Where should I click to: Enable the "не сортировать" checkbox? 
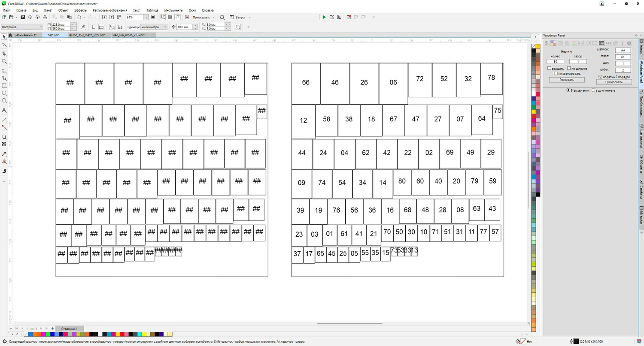556,73
